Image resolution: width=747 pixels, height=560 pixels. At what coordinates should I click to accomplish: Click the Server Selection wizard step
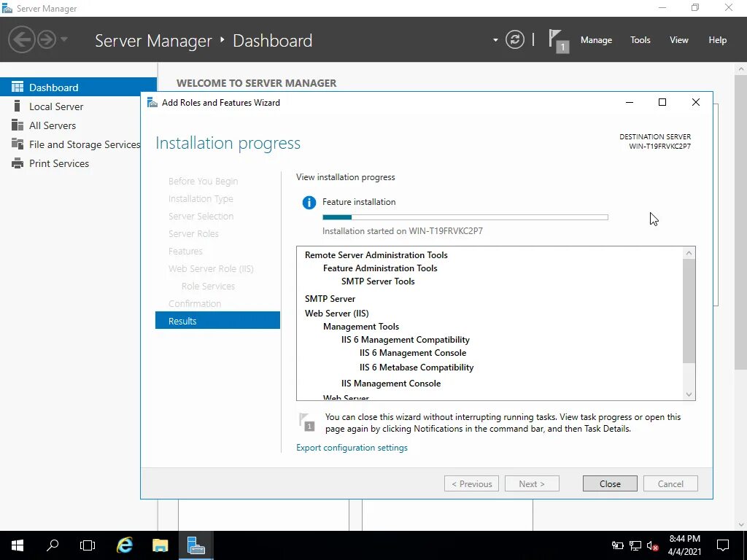(x=201, y=216)
